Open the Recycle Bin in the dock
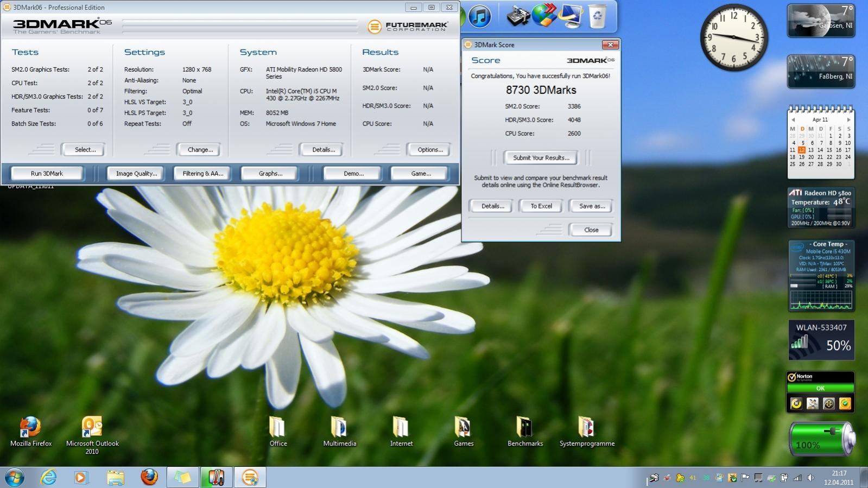The width and height of the screenshot is (868, 488). pos(597,16)
